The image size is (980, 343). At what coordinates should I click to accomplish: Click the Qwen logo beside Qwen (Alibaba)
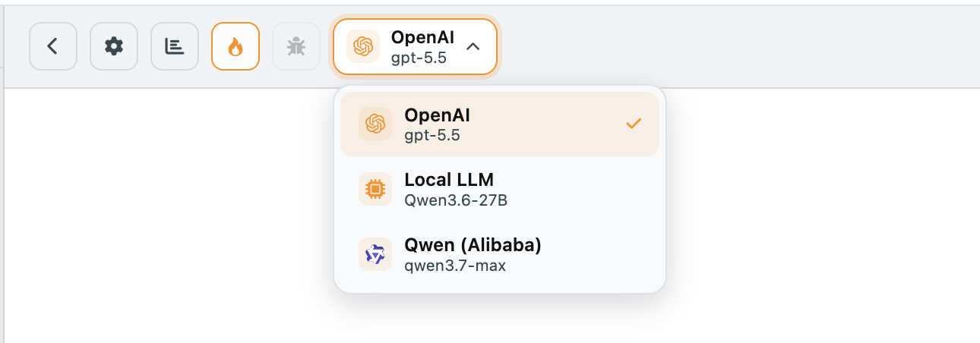click(375, 254)
